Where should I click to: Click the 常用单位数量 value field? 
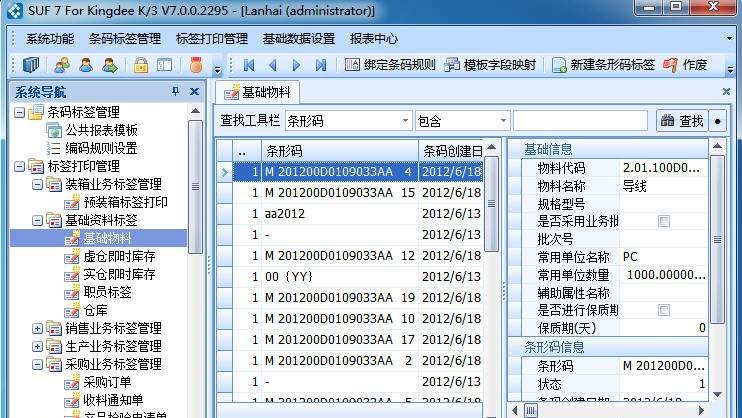(x=664, y=275)
